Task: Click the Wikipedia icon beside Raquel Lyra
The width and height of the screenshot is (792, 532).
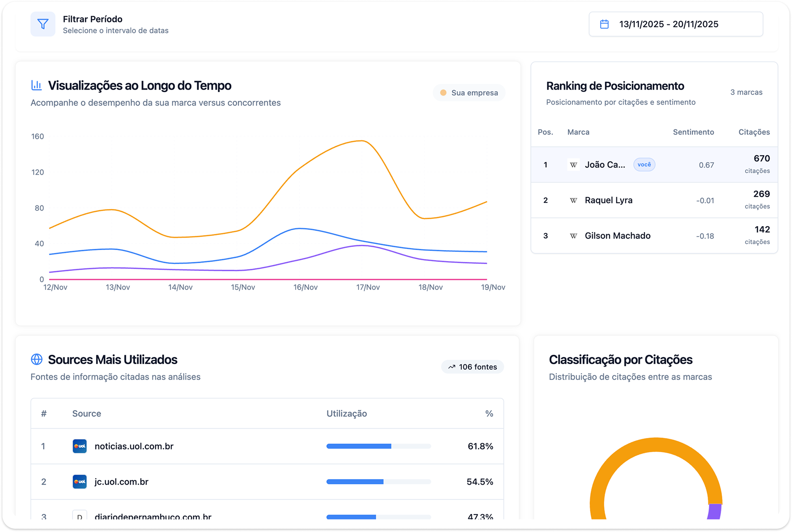Action: click(x=573, y=200)
